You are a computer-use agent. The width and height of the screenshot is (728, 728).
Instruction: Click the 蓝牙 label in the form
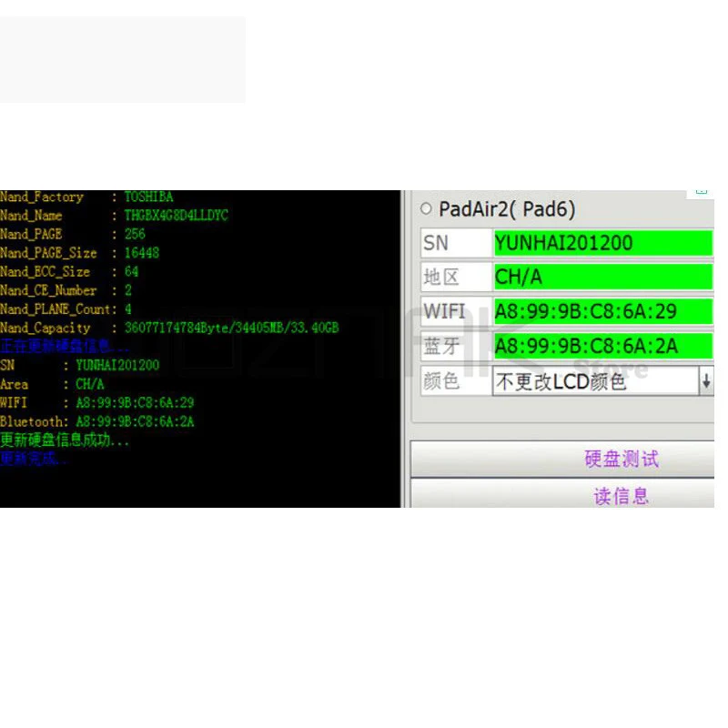(441, 347)
